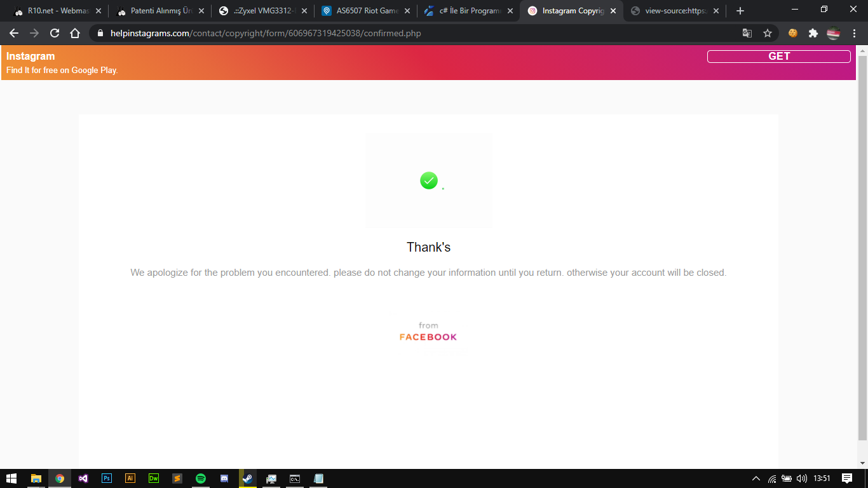Click the Instagram title in the banner
Image resolution: width=868 pixels, height=488 pixels.
(31, 56)
